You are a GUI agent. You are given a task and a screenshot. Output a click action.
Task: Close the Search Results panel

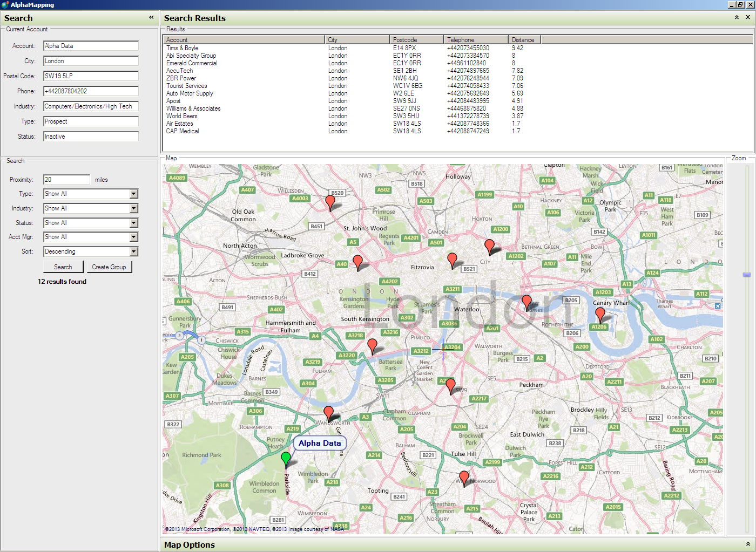pyautogui.click(x=748, y=18)
